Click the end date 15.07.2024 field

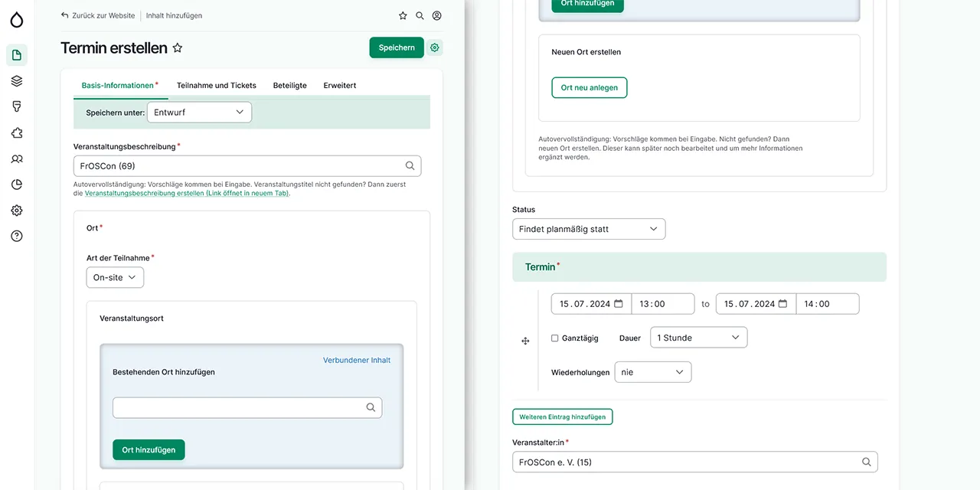(756, 304)
